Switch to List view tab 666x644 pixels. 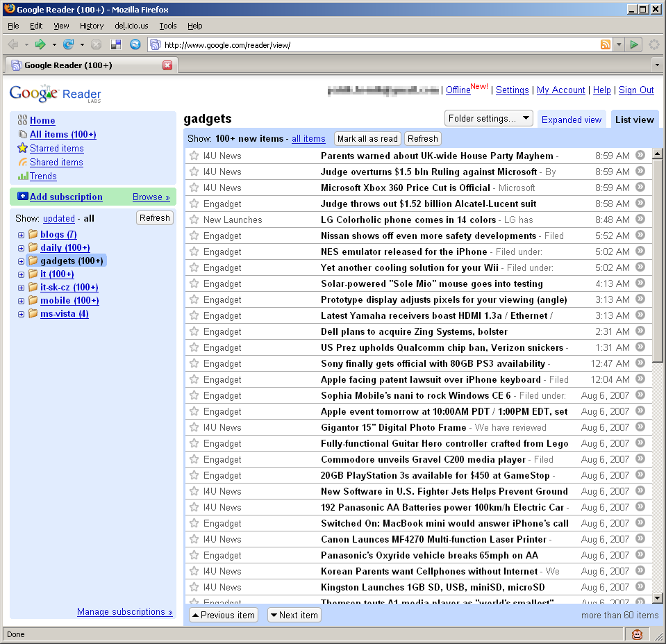click(635, 119)
